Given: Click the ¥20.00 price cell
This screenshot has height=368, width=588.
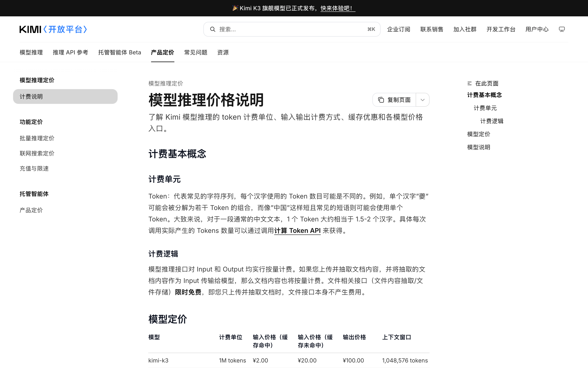Looking at the screenshot, I should pos(307,360).
